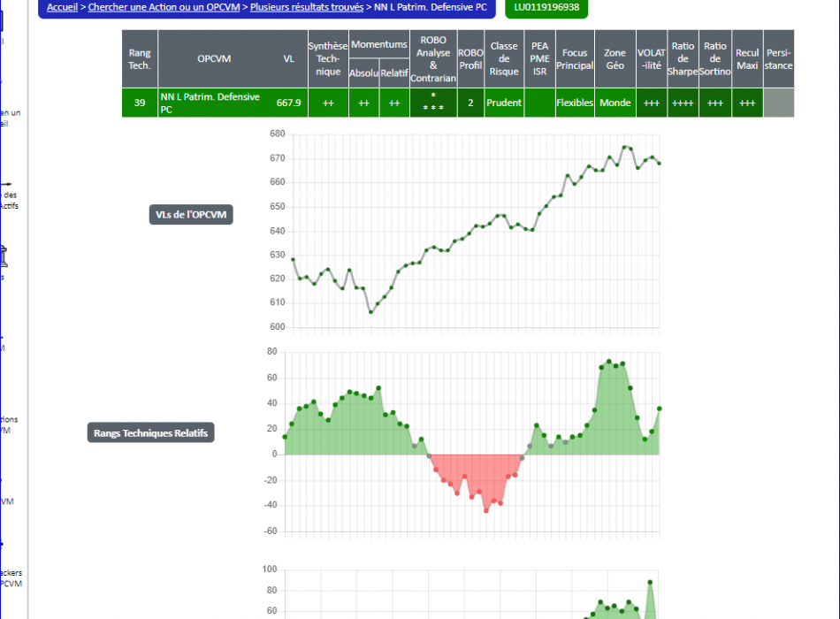
Task: Click the Monde zone cell
Action: coord(615,103)
